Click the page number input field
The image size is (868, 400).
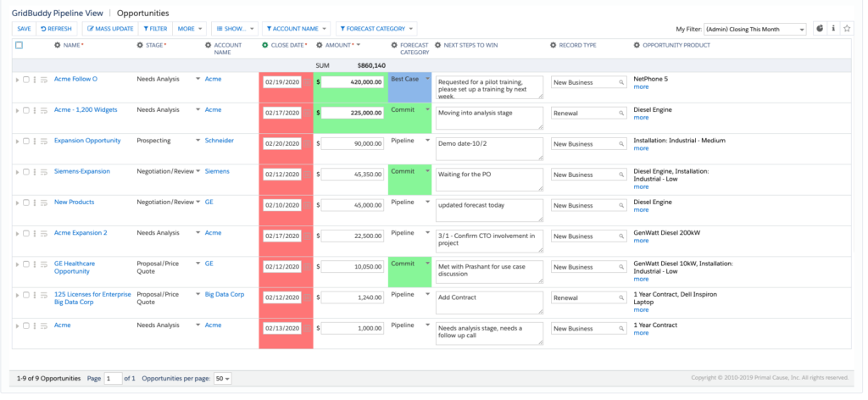[113, 379]
